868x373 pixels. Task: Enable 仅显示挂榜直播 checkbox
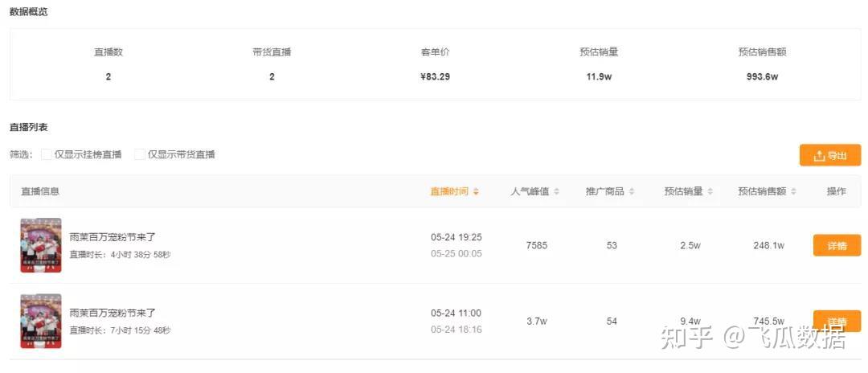47,154
